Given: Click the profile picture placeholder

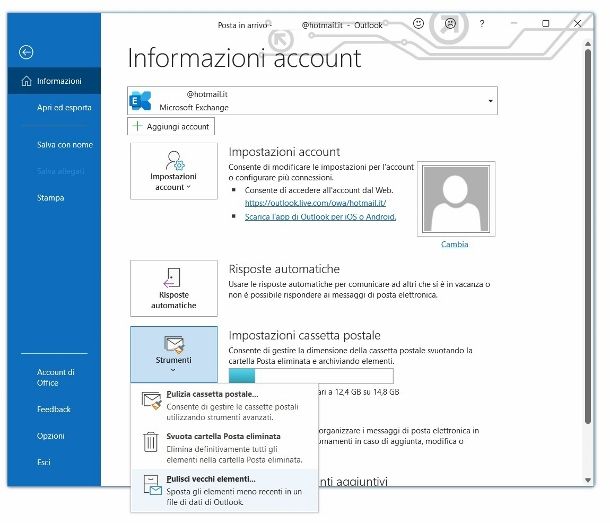Looking at the screenshot, I should (456, 199).
